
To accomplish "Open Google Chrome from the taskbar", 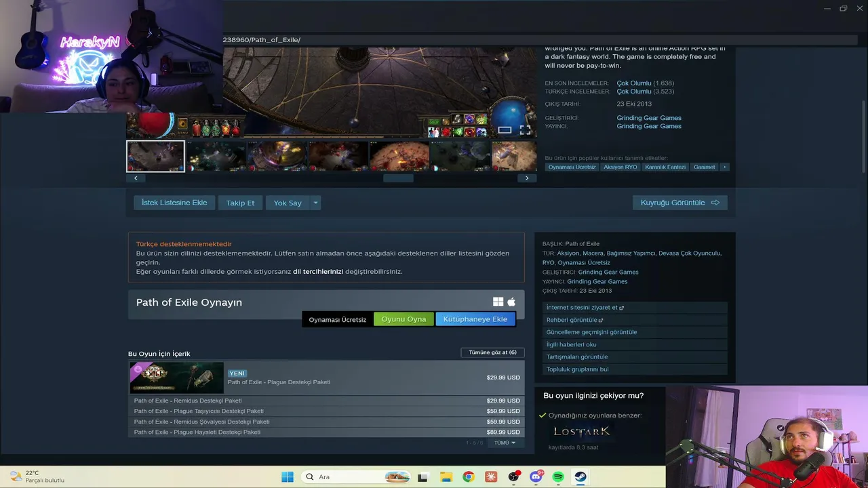I will pyautogui.click(x=468, y=476).
